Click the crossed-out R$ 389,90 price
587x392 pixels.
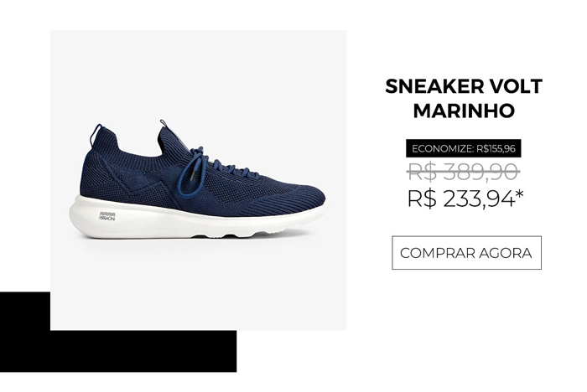(x=464, y=172)
